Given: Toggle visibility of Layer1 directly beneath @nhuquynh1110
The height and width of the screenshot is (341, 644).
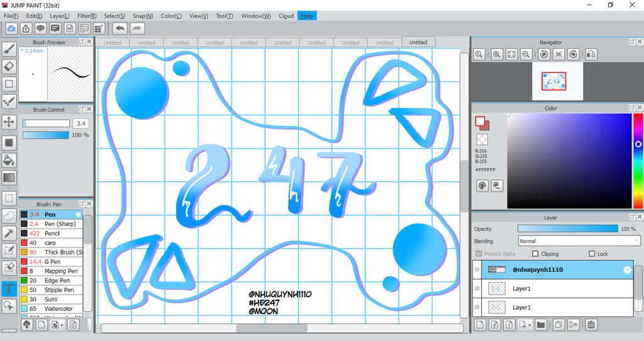Looking at the screenshot, I should pyautogui.click(x=477, y=288).
